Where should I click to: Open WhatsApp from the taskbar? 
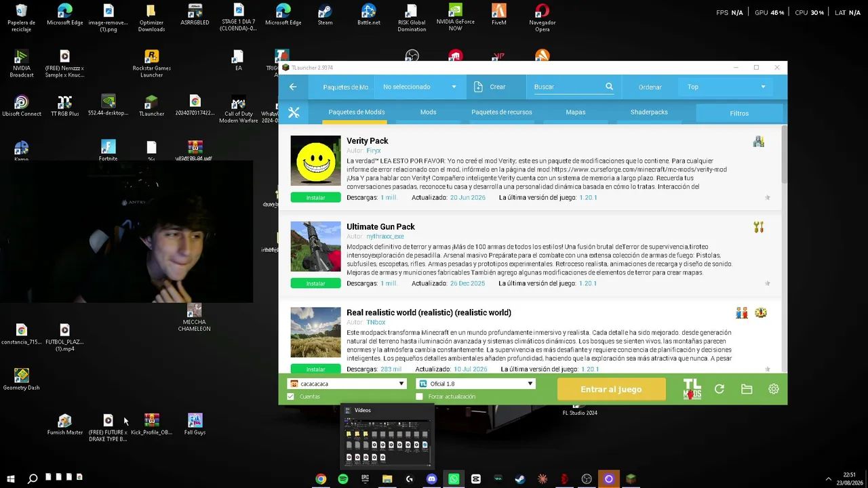click(454, 479)
